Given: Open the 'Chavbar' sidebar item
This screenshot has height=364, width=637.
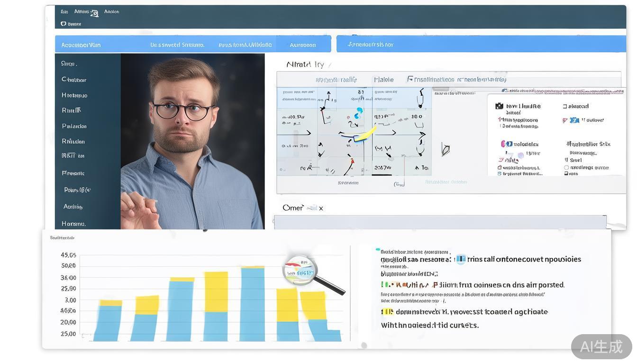Looking at the screenshot, I should point(74,80).
